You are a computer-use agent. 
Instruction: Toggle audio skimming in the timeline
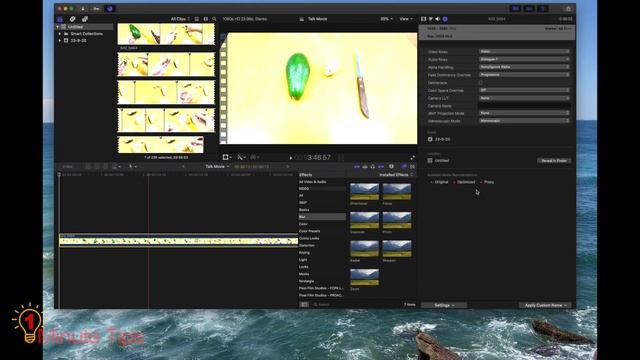365,167
